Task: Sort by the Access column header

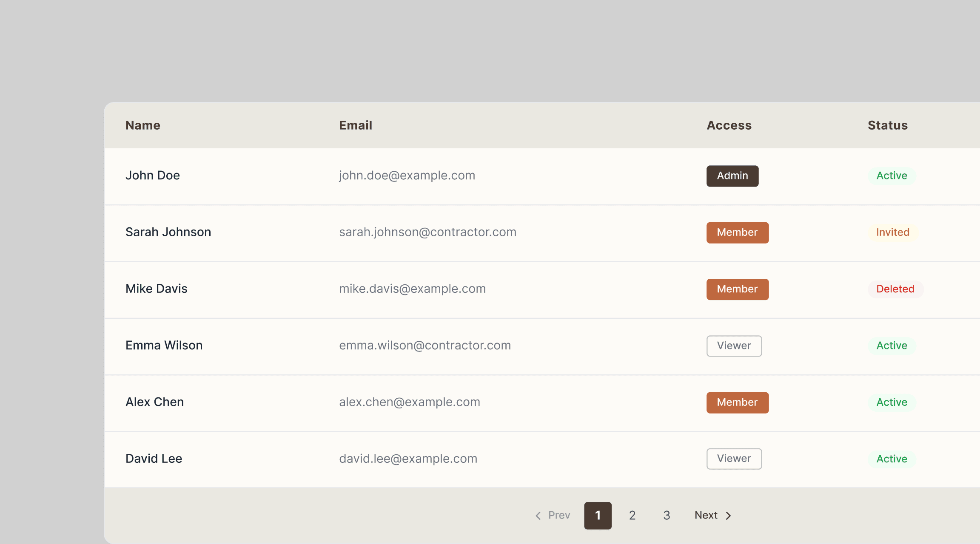Action: coord(729,125)
